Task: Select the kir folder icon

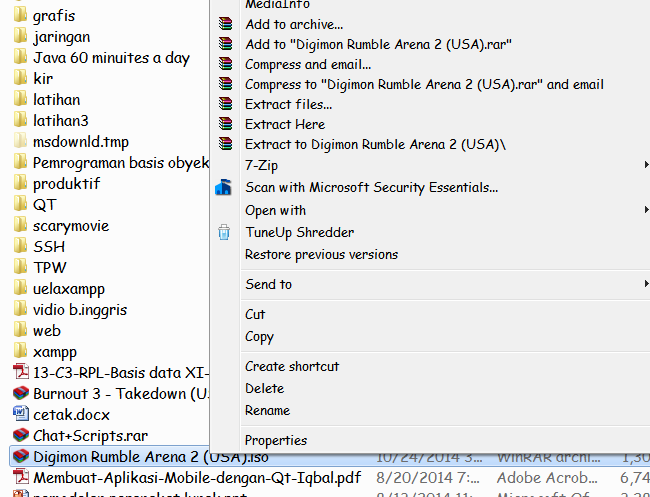Action: [x=20, y=77]
